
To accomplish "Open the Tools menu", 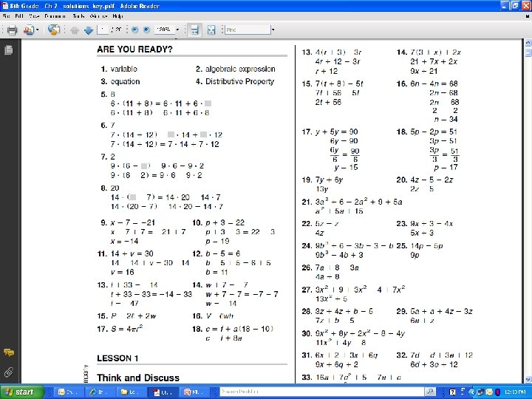I will click(78, 16).
